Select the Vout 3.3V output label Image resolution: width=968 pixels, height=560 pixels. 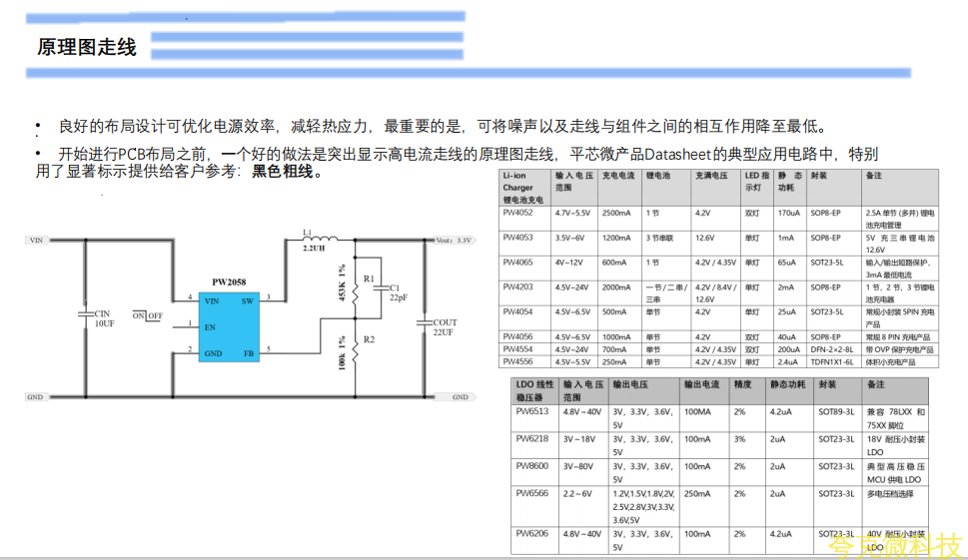[x=453, y=241]
